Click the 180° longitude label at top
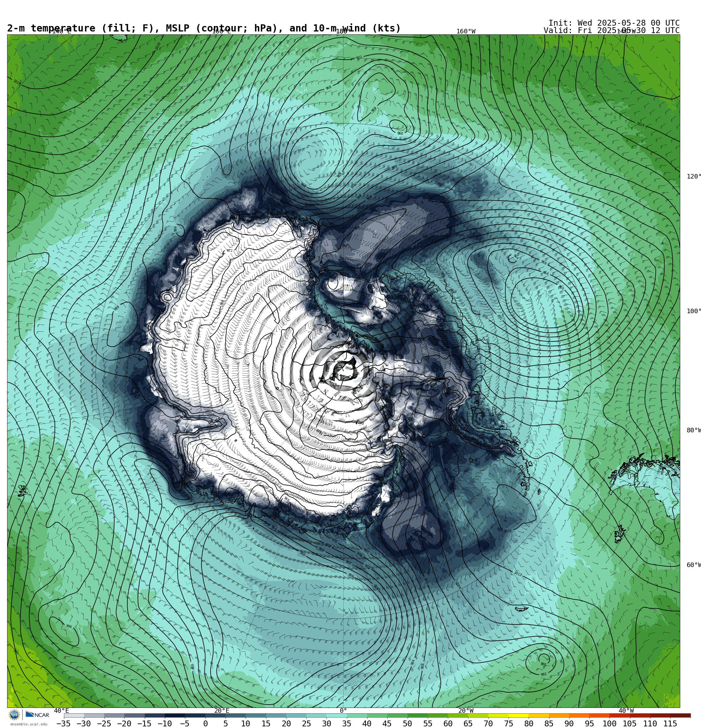701x728 pixels. 343,31
